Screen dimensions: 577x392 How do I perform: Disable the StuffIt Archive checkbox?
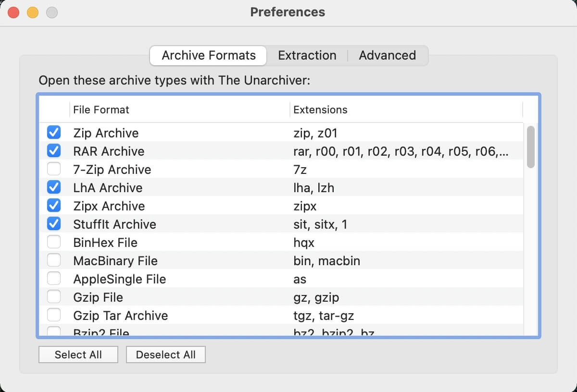(x=54, y=224)
